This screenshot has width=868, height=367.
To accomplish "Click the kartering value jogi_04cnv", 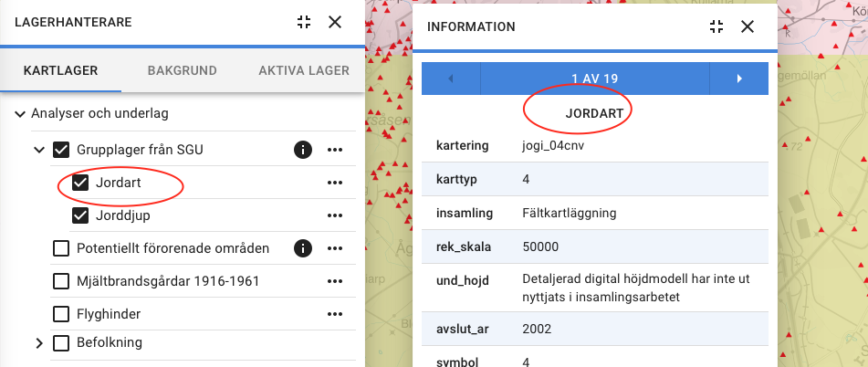I will (x=554, y=146).
